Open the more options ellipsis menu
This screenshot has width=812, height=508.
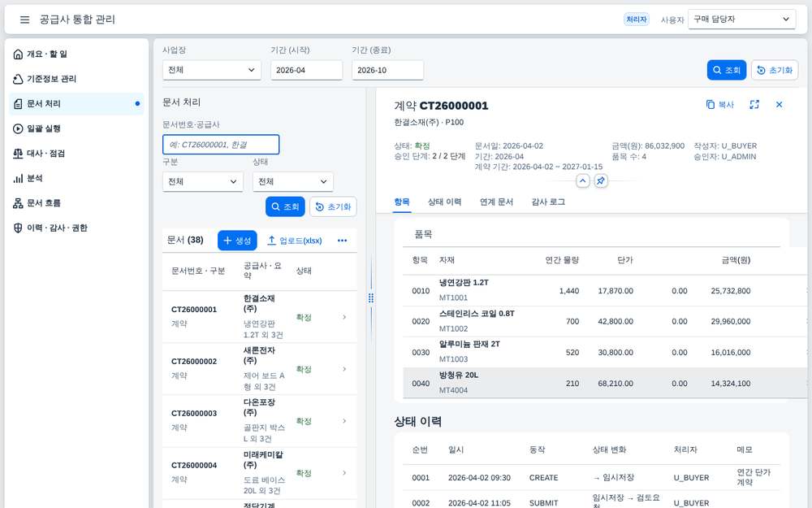(x=343, y=241)
